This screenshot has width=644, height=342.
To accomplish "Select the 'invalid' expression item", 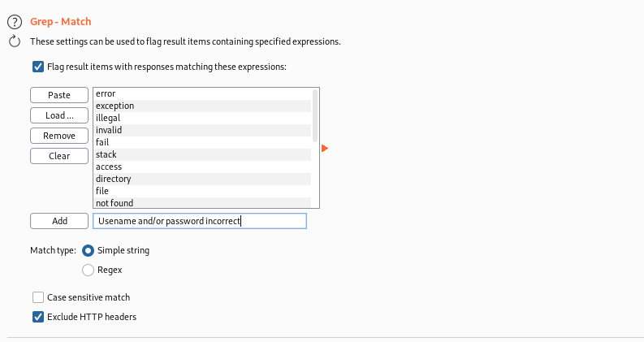I will point(202,130).
